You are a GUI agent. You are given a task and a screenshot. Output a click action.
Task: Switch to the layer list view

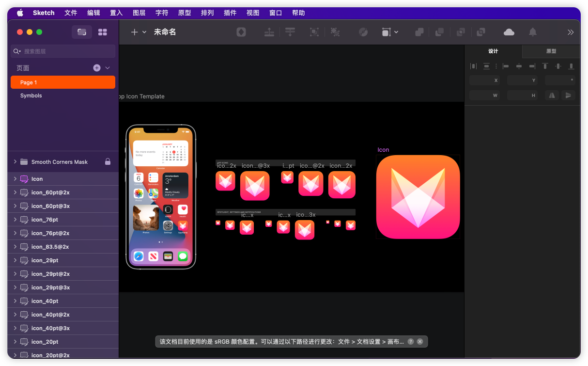82,32
